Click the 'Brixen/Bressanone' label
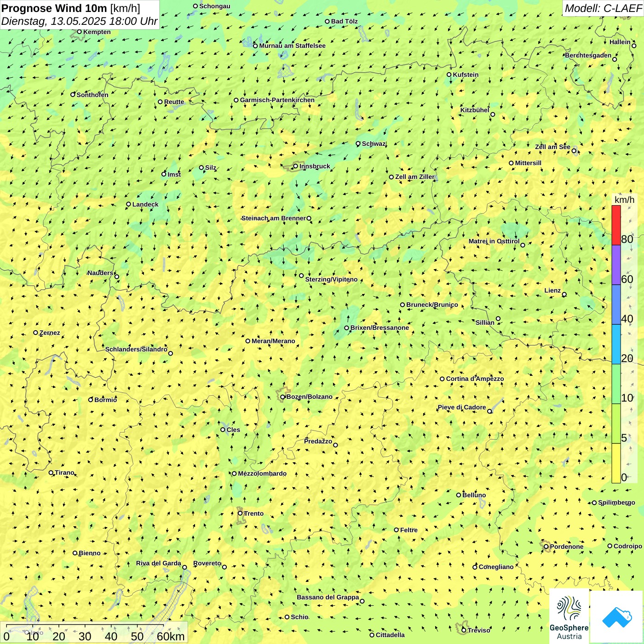The image size is (644, 644). pos(379,328)
